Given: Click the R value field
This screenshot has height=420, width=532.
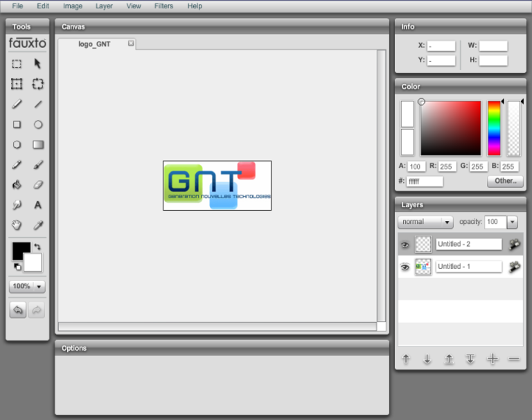Looking at the screenshot, I should point(447,166).
